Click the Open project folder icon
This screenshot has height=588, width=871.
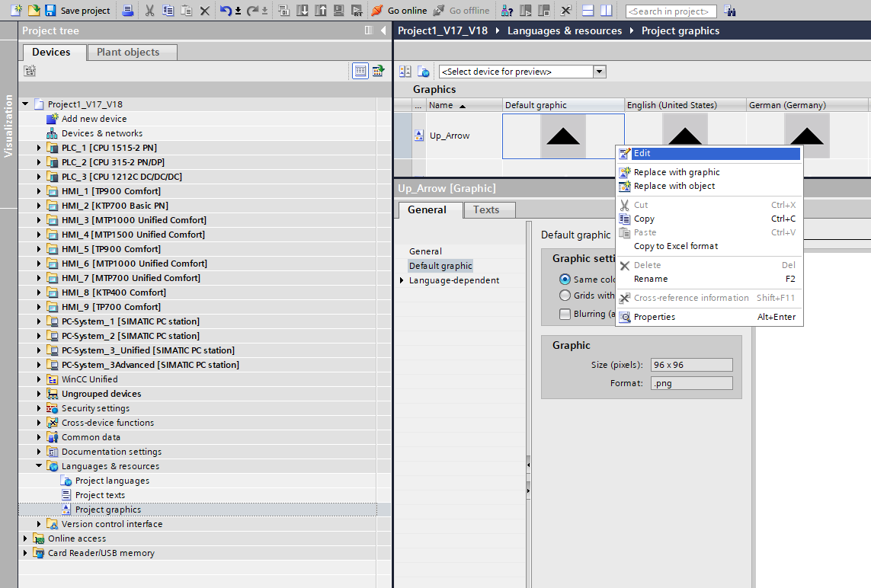coord(34,11)
